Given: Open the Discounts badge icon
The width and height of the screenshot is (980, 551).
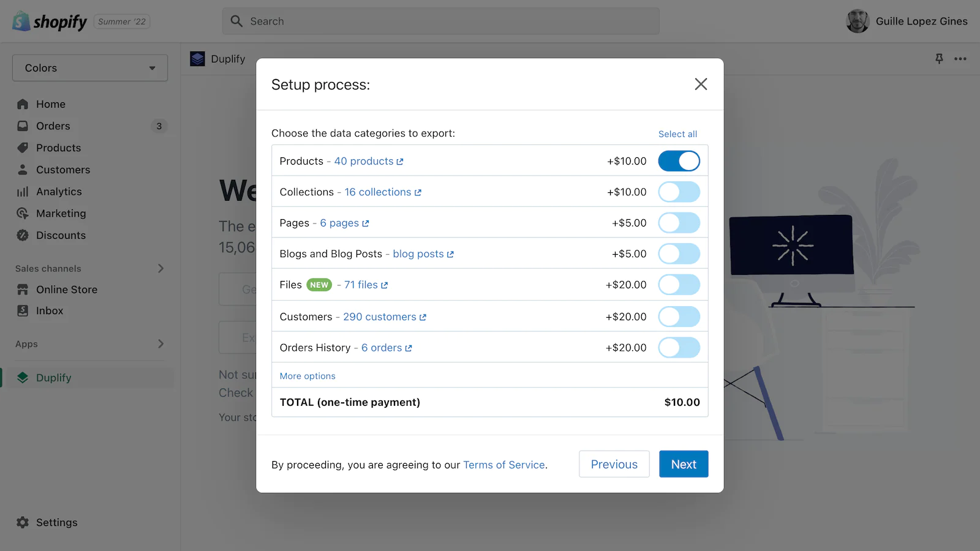Looking at the screenshot, I should (23, 235).
